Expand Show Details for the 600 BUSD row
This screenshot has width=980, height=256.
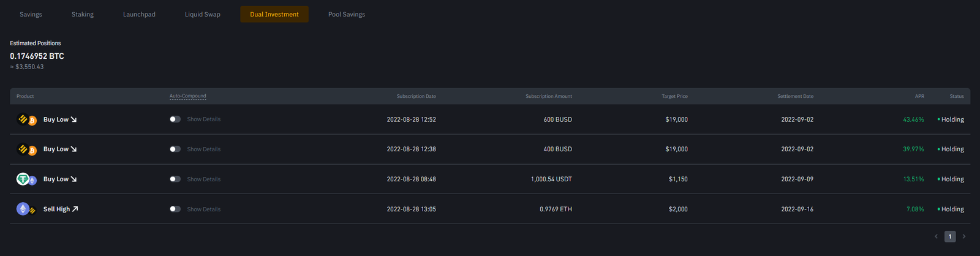pyautogui.click(x=203, y=119)
